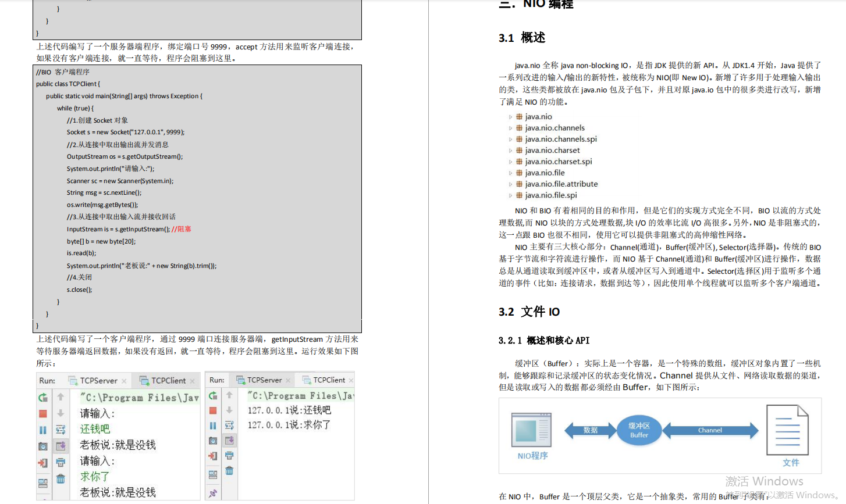This screenshot has height=504, width=846.
Task: Click the code line "byte[] b = new byte[20];"
Action: click(x=101, y=241)
